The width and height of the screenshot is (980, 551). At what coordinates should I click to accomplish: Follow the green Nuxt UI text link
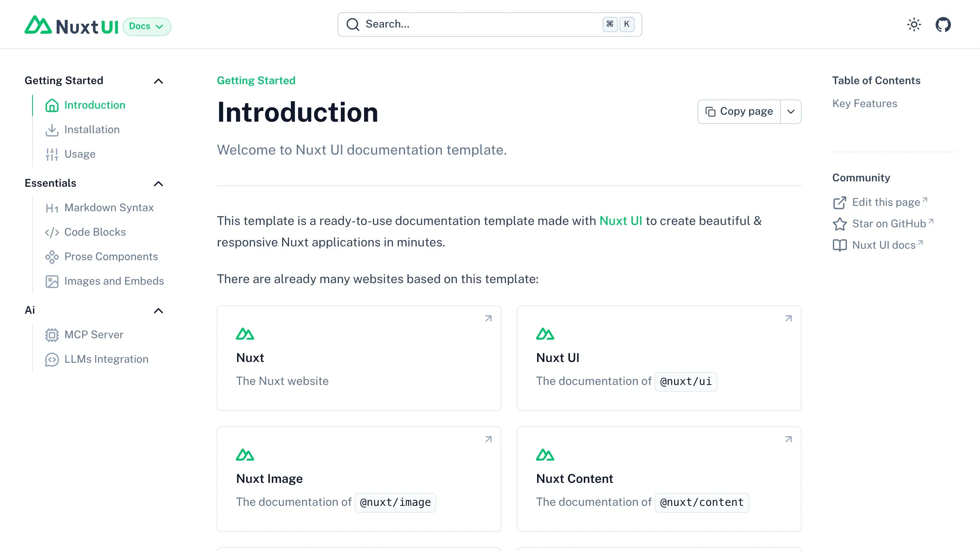point(621,221)
